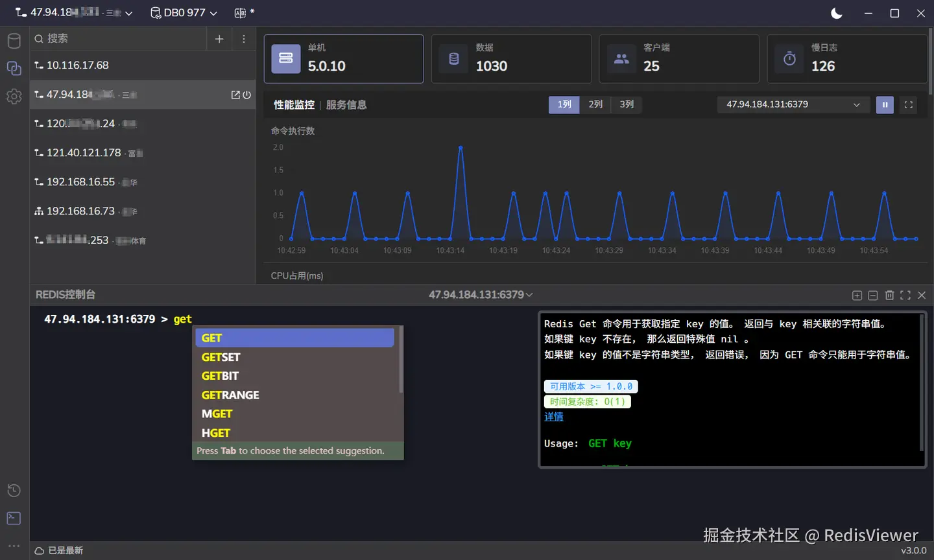Open the database connections sidebar icon

point(14,41)
